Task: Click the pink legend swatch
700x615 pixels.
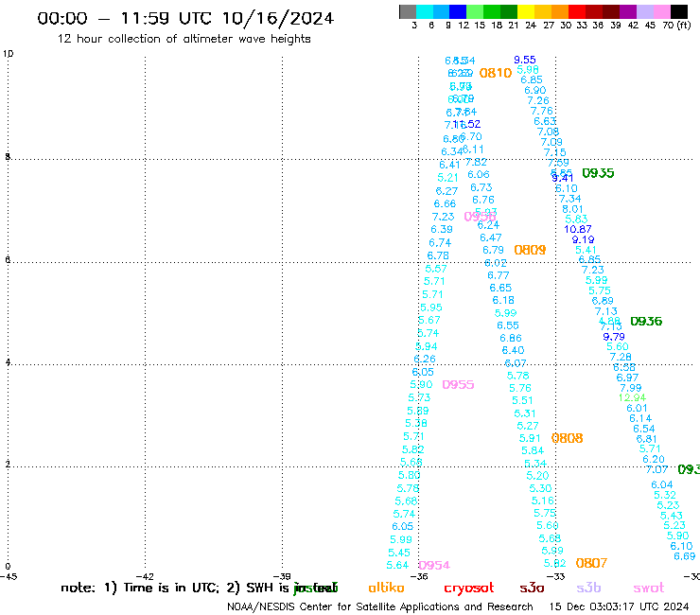Action: click(662, 11)
